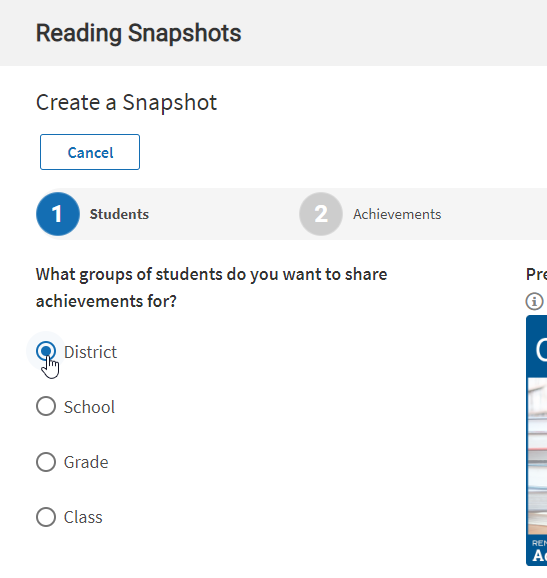This screenshot has height=578, width=547.
Task: Cancel the snapshot creation
Action: (x=90, y=152)
